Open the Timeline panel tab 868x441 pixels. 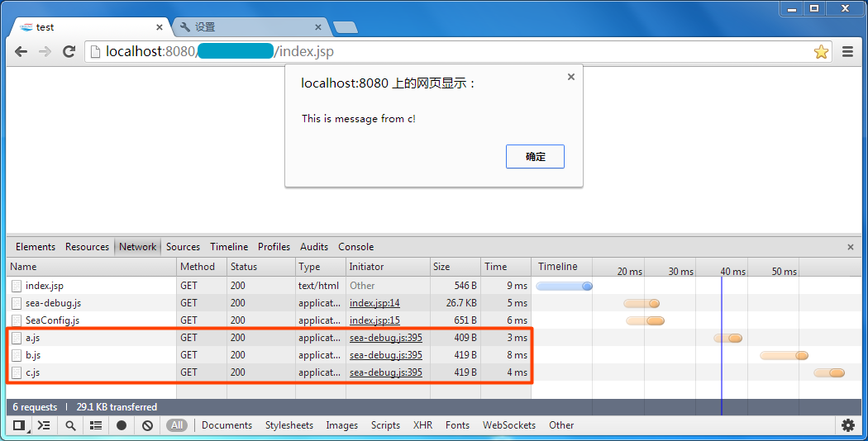coord(229,247)
